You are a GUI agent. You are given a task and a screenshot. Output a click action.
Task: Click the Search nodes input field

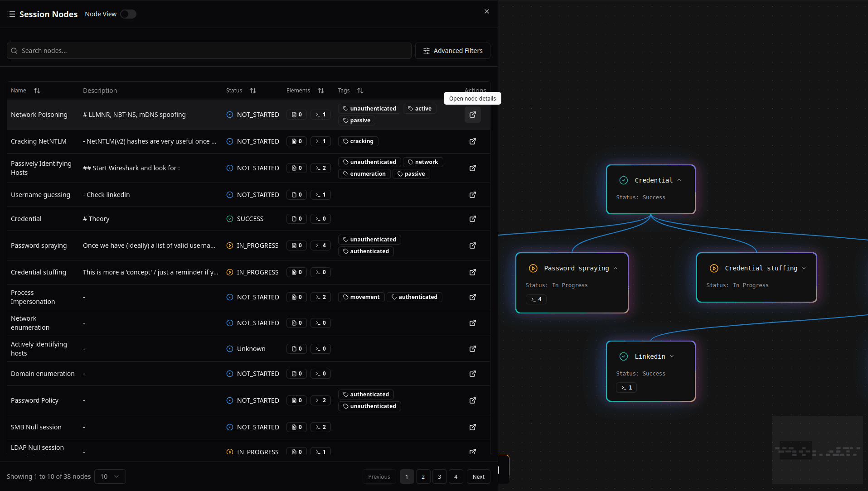click(x=209, y=51)
